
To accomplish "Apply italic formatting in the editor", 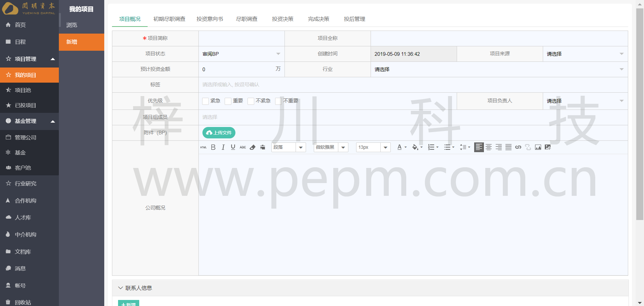I will tap(223, 147).
